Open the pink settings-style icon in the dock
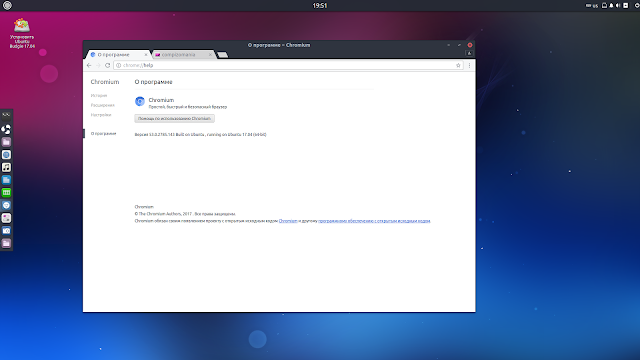This screenshot has height=360, width=640. click(6, 218)
